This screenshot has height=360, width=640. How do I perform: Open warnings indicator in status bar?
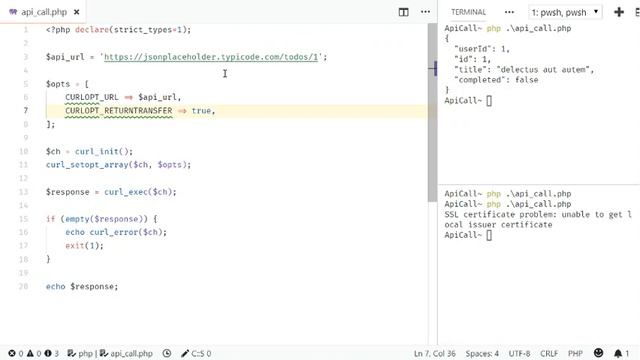[x=34, y=353]
